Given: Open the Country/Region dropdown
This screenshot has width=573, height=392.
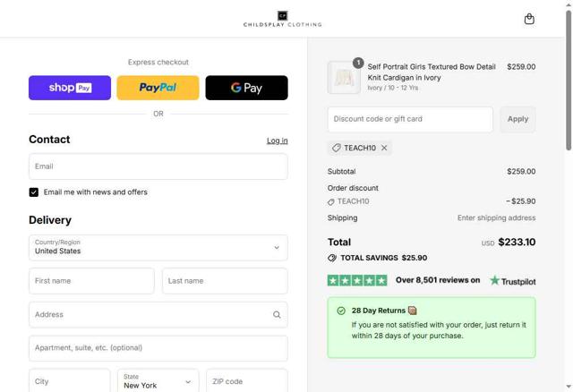Looking at the screenshot, I should click(x=158, y=248).
